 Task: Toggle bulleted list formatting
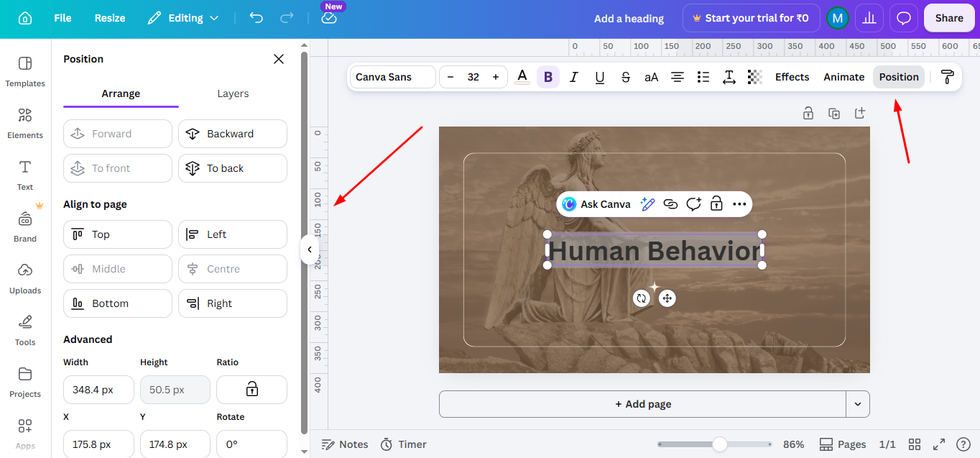[703, 77]
